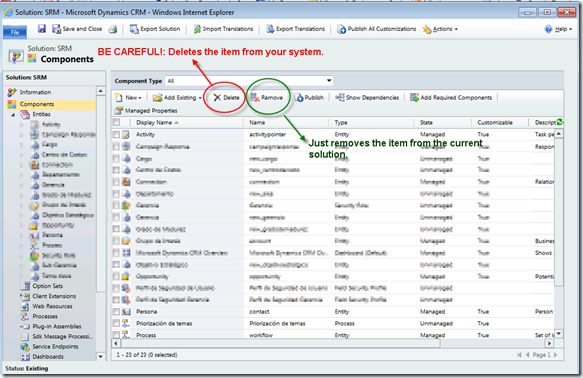The image size is (583, 378).
Task: Select Entities in the tree
Action: [41, 114]
